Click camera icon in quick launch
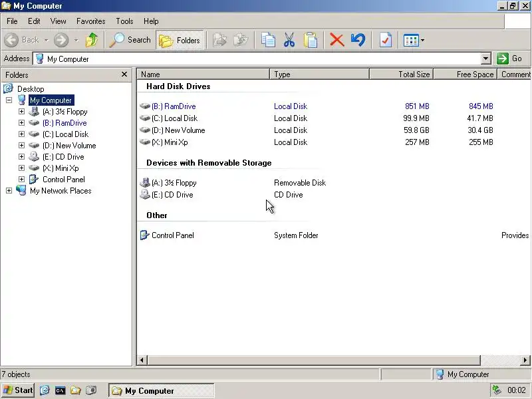The width and height of the screenshot is (532, 399). click(91, 390)
